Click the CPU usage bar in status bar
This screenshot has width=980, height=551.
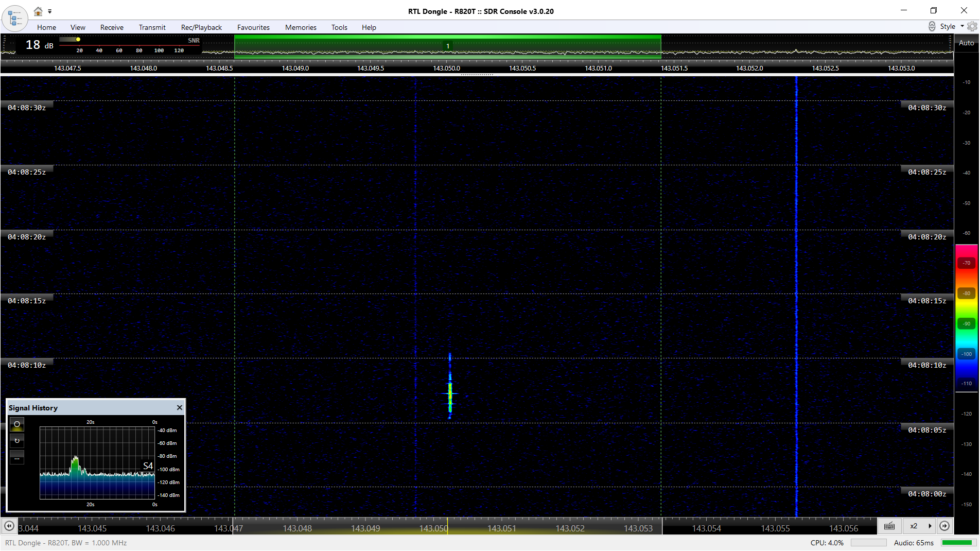tap(868, 543)
